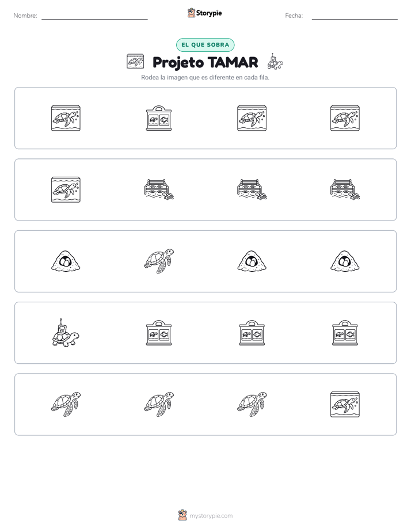The image size is (411, 532).
Task: Circle the turtle aquarium in row two
Action: tap(66, 189)
